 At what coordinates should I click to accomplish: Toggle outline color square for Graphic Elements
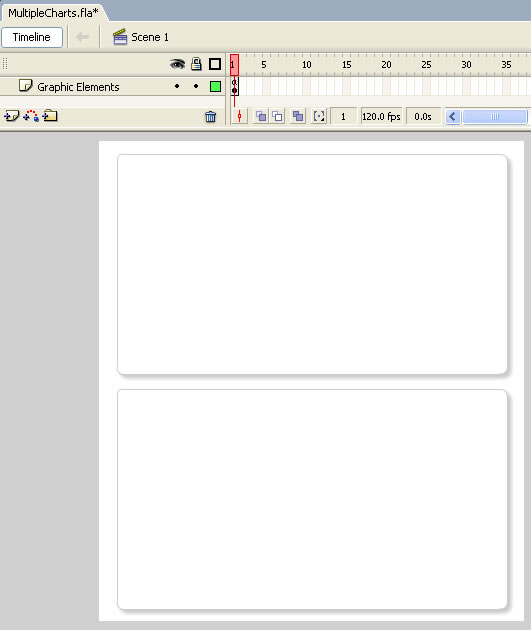click(x=215, y=86)
